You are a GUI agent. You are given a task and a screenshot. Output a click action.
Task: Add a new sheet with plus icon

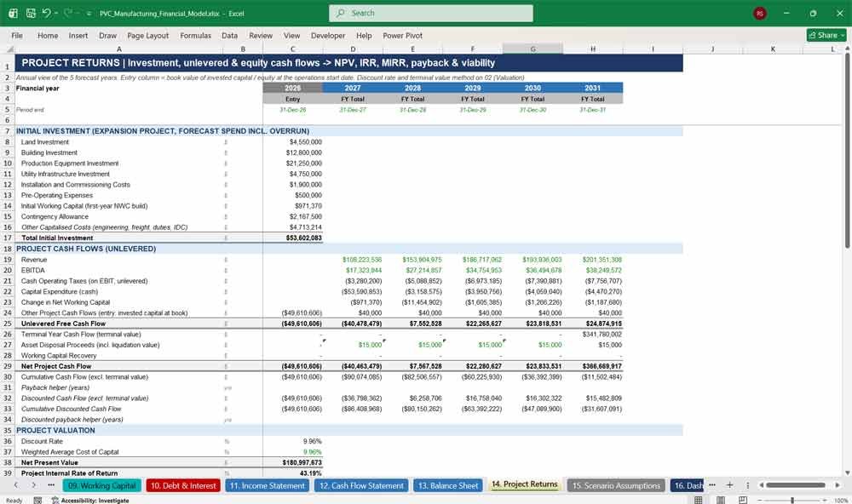click(x=730, y=485)
